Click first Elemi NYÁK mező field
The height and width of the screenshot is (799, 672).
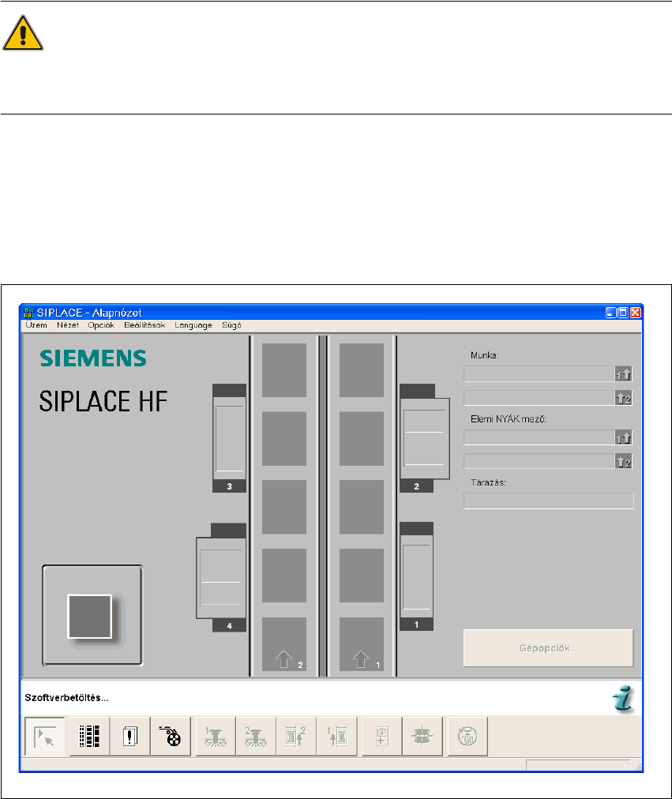(x=539, y=437)
